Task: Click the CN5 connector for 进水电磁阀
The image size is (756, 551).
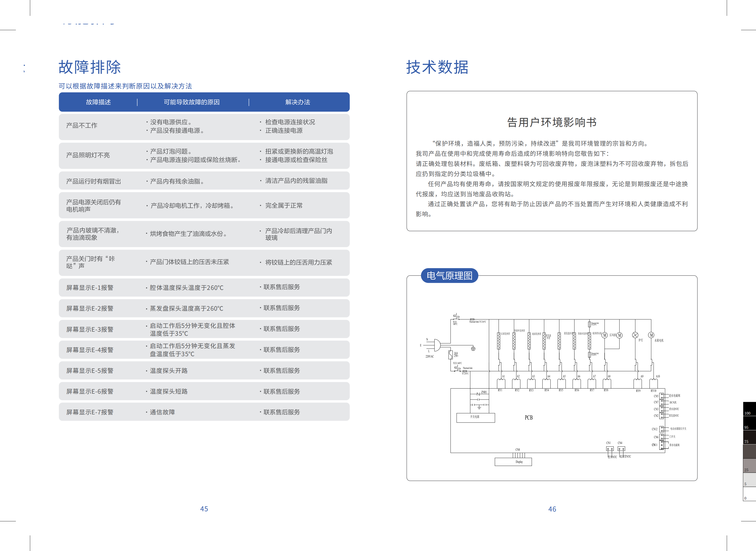Action: pyautogui.click(x=662, y=396)
